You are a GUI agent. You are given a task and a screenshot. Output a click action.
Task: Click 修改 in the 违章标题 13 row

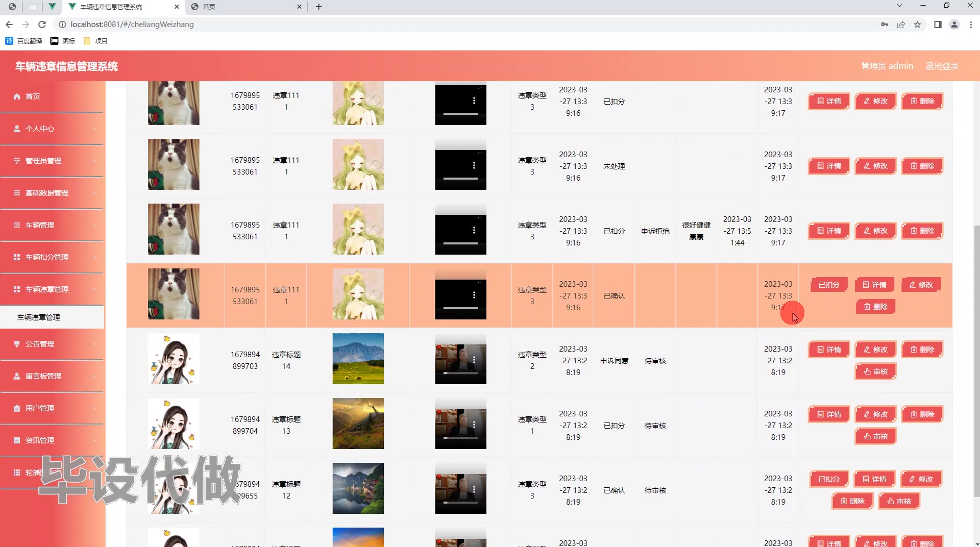coord(875,414)
